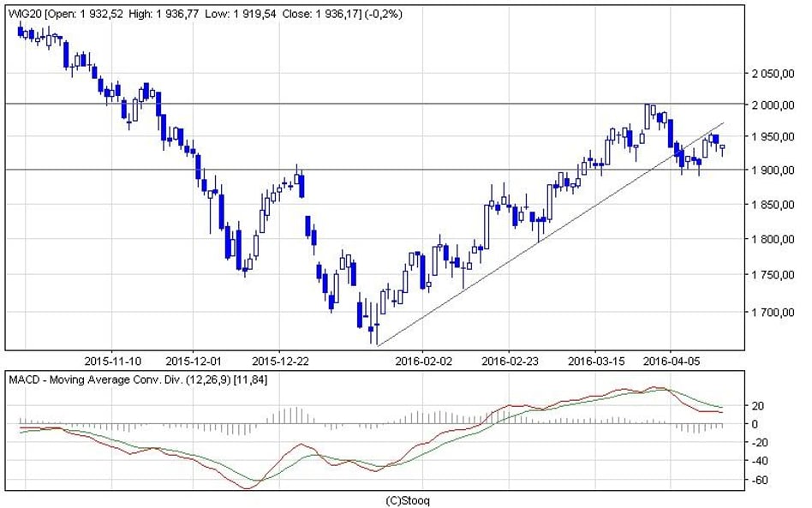Select the 2016-03-15 date label
This screenshot has width=812, height=508.
click(x=597, y=360)
